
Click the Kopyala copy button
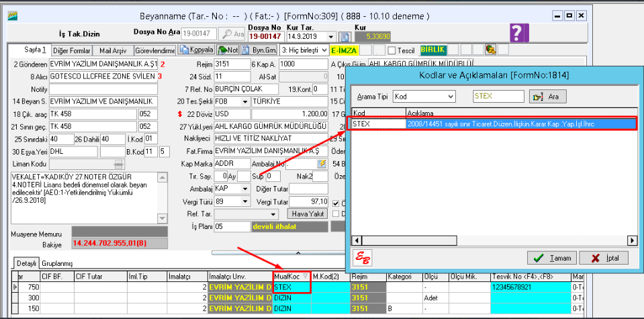pos(195,50)
